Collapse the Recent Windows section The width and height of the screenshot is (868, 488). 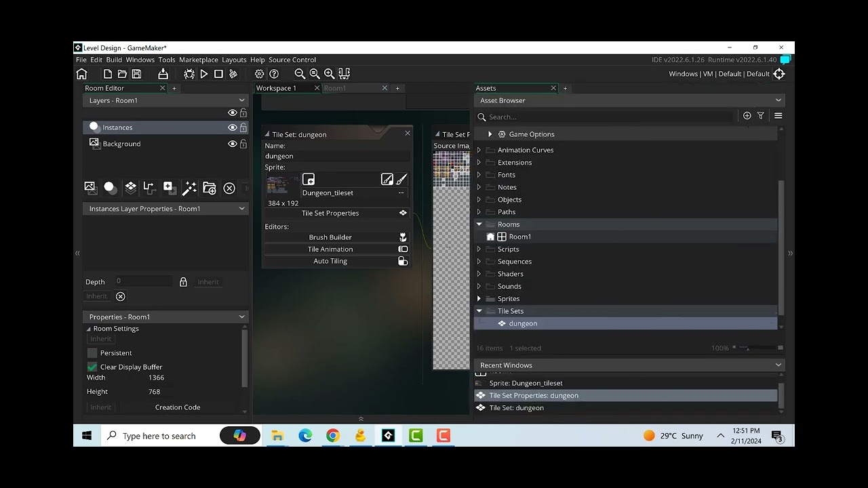click(x=778, y=365)
